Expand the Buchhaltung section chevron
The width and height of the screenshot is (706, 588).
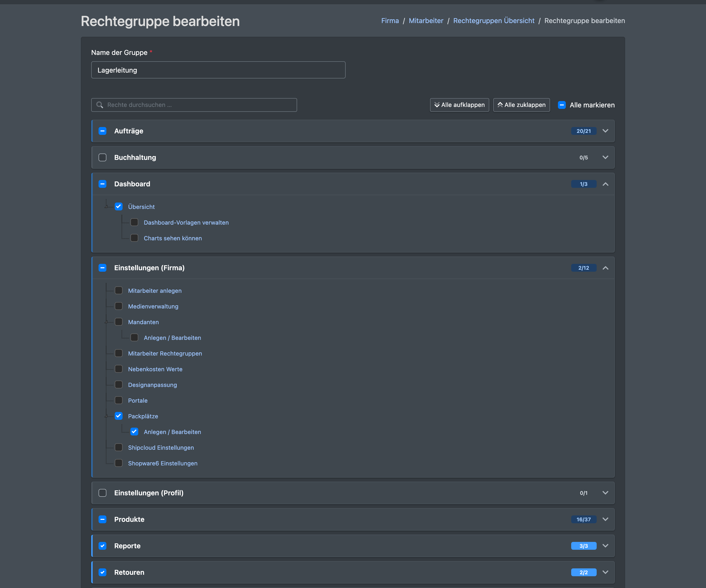(x=605, y=157)
